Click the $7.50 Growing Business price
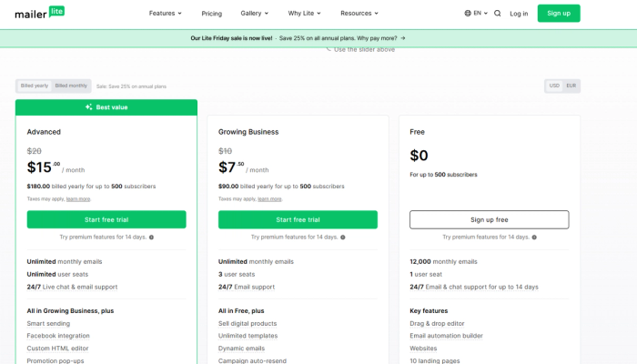Screen dimensions: 637x364 231,167
